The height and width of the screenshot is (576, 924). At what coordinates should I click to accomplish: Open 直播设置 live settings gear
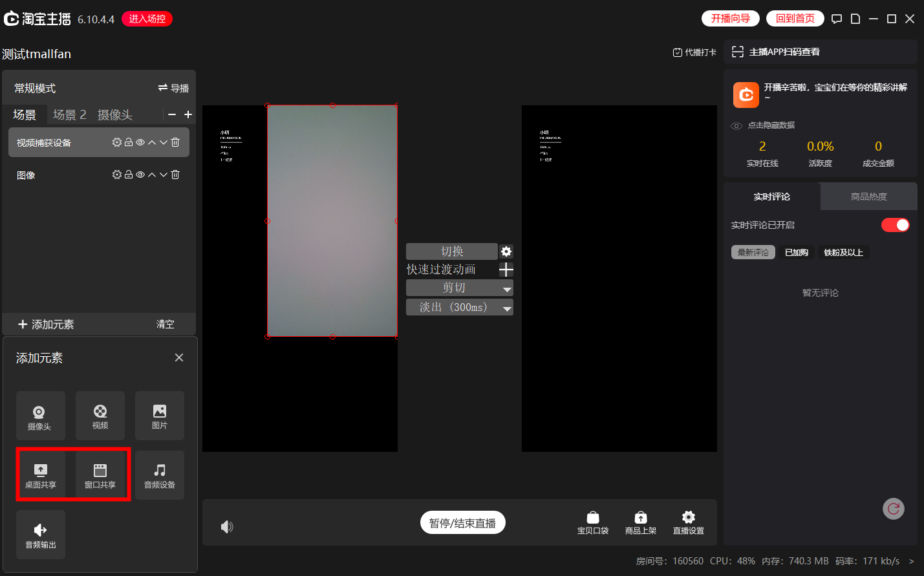point(689,522)
